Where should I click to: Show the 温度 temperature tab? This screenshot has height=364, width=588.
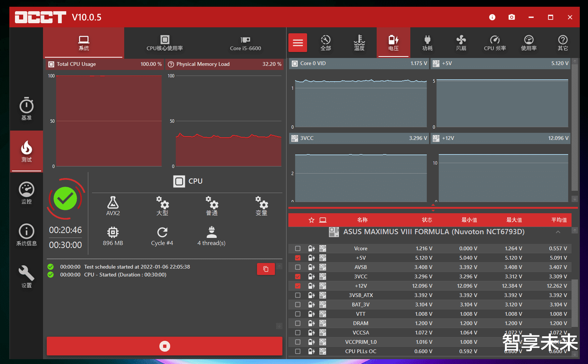[359, 43]
